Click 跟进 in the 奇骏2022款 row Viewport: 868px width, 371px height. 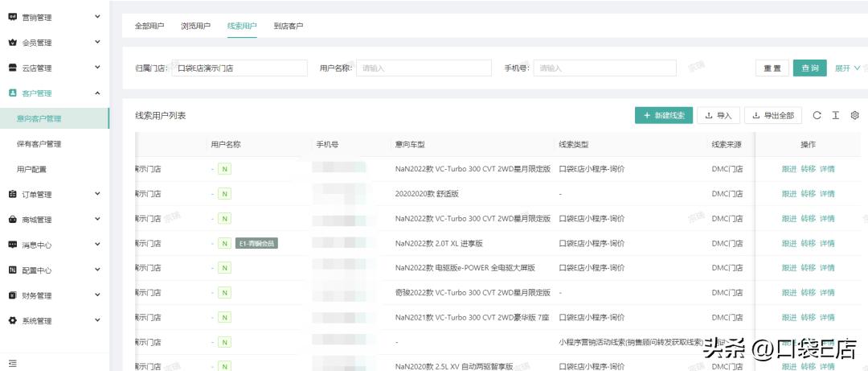789,293
